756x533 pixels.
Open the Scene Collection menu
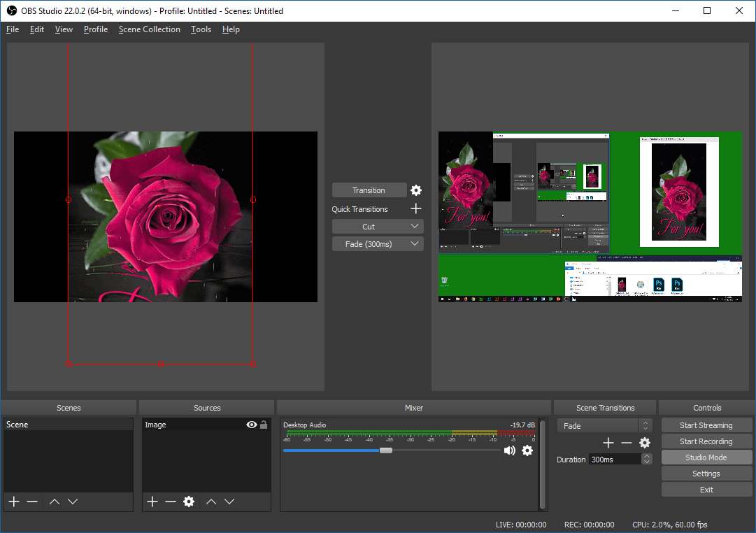point(149,29)
